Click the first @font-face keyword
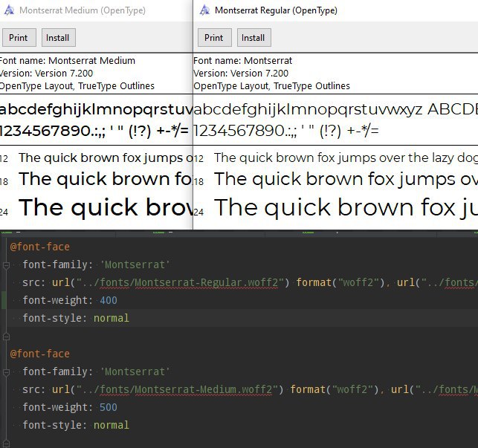The image size is (478, 448). (x=40, y=247)
